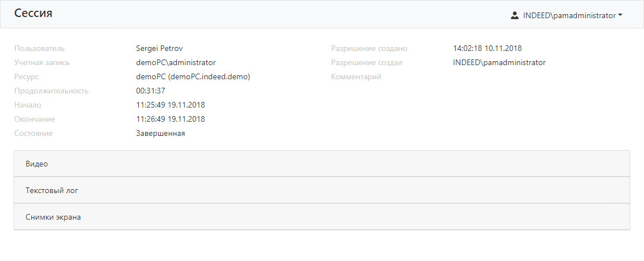Click the start time 11:25:49 19.11.2018
Screen dimensions: 644x261
(x=170, y=105)
